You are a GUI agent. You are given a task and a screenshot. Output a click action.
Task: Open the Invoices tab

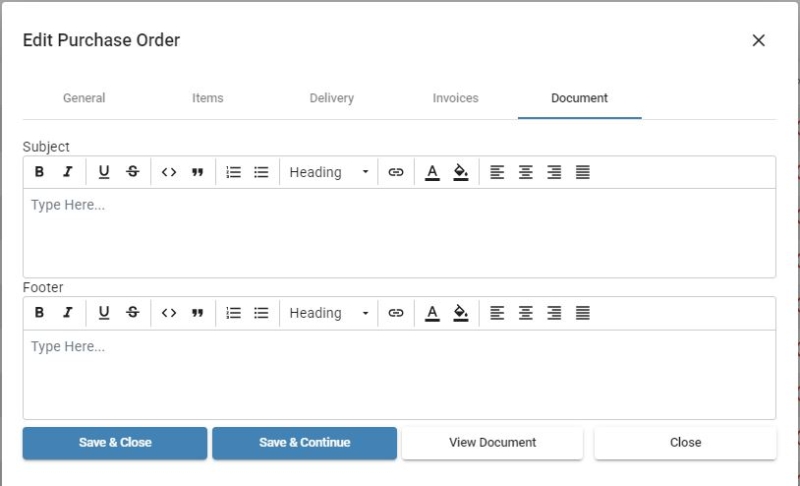pyautogui.click(x=456, y=98)
